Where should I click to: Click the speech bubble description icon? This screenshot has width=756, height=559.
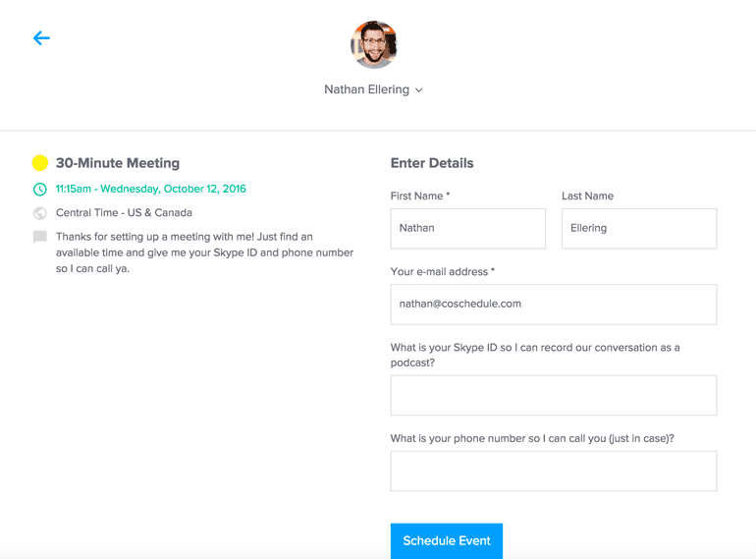(40, 237)
